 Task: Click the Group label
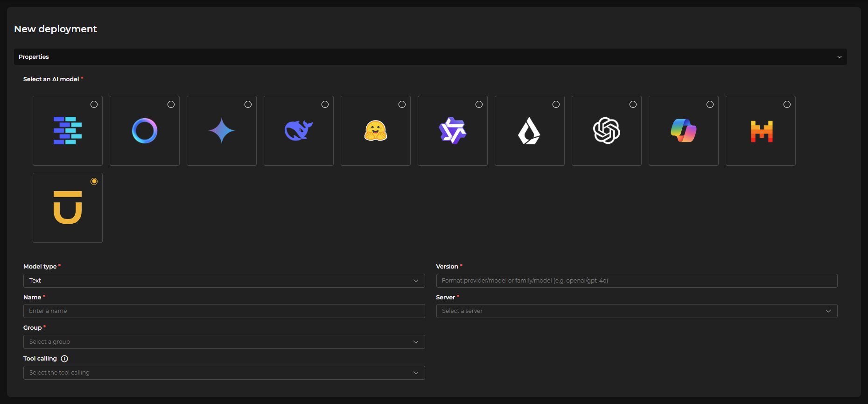[x=33, y=328]
